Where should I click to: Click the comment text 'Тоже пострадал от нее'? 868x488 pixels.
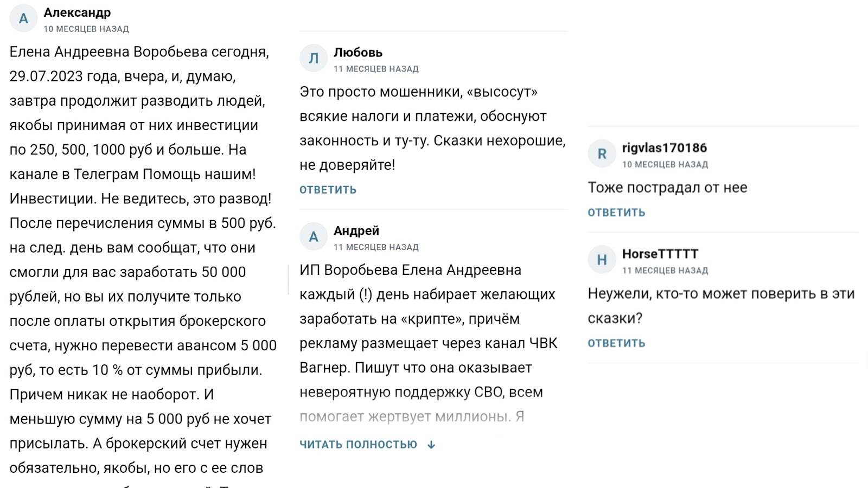667,188
